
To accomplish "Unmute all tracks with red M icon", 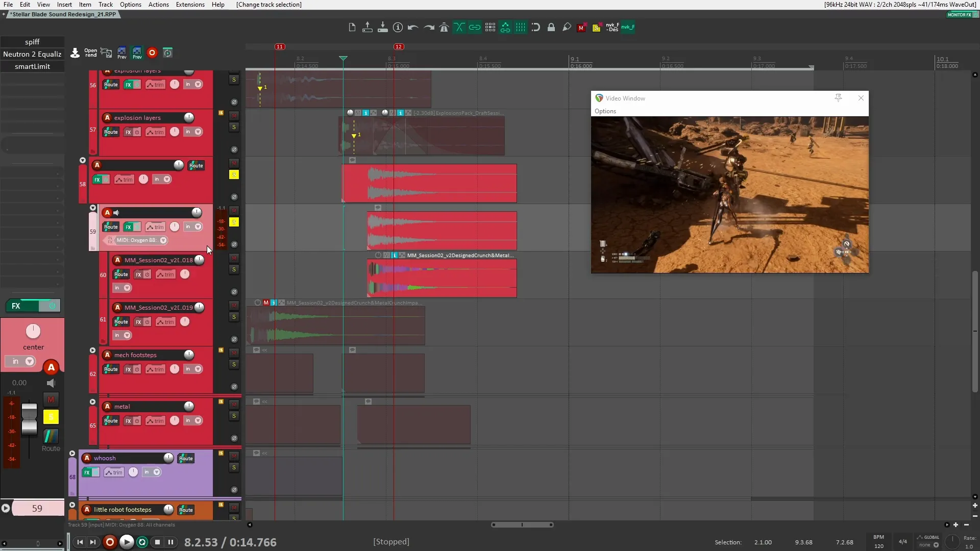I will click(581, 28).
